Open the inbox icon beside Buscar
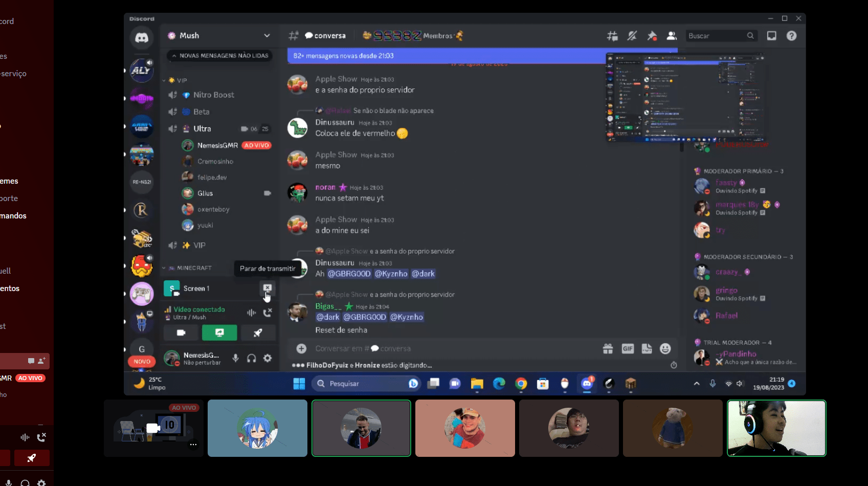 [771, 36]
